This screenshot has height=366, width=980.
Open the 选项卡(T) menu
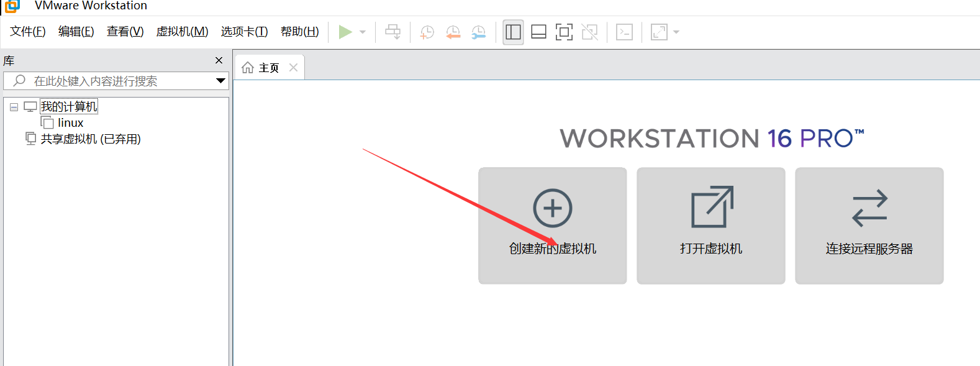tap(244, 32)
